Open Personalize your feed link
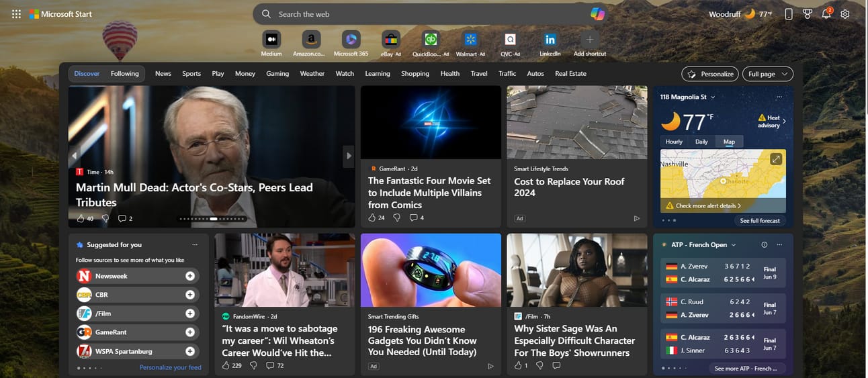This screenshot has width=868, height=378. click(x=171, y=367)
